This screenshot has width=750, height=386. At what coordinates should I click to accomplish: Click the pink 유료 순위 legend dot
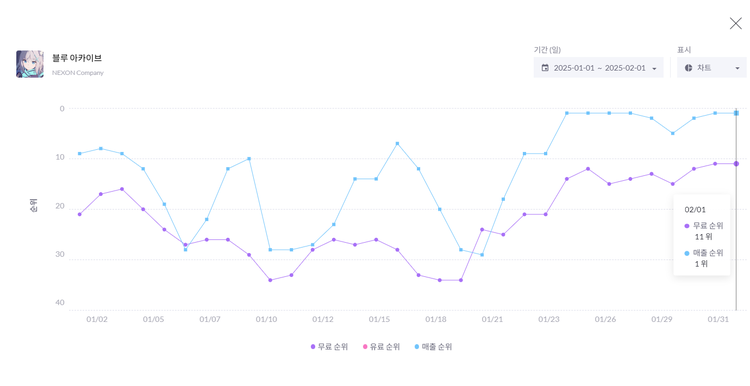pos(365,347)
